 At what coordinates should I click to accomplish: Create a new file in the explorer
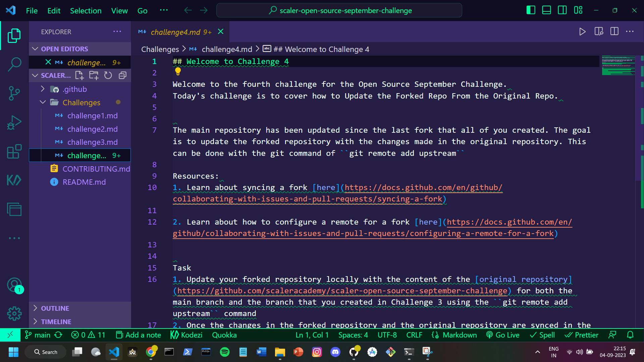tap(79, 75)
